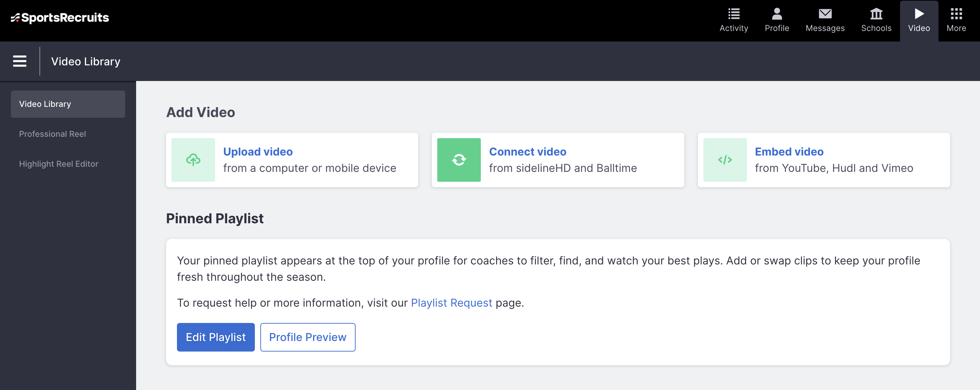The width and height of the screenshot is (980, 390).
Task: Click the 'from YouTube, Hudl and Vimeo' text
Action: (x=834, y=168)
